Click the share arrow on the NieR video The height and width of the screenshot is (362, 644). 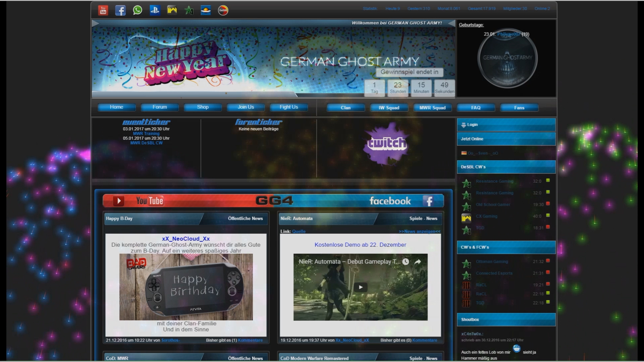[418, 262]
